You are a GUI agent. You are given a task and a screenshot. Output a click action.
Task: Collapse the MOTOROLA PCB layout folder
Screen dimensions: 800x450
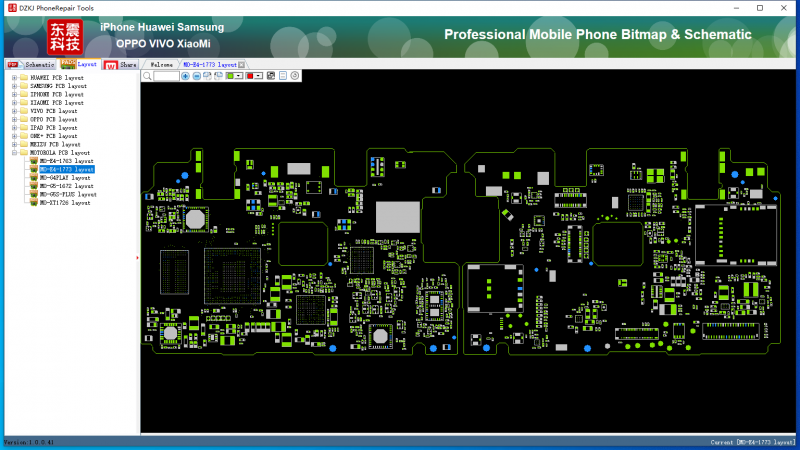point(13,153)
